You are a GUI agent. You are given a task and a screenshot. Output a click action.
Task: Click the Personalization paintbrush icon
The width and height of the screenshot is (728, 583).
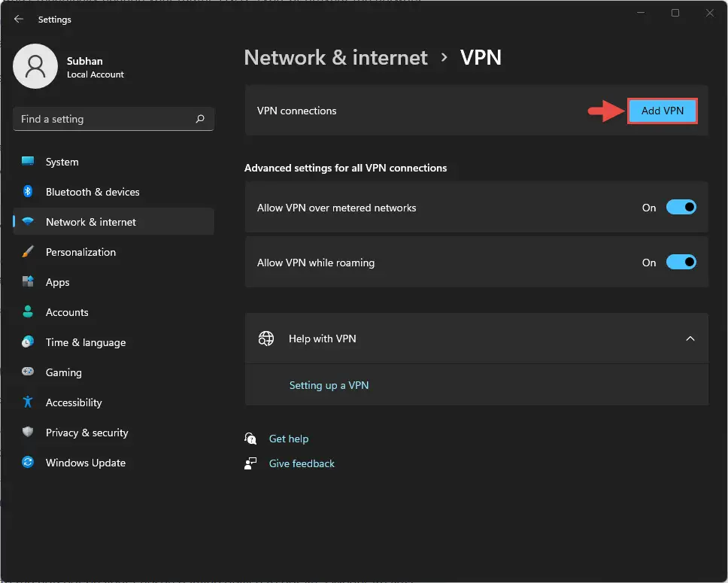tap(28, 252)
